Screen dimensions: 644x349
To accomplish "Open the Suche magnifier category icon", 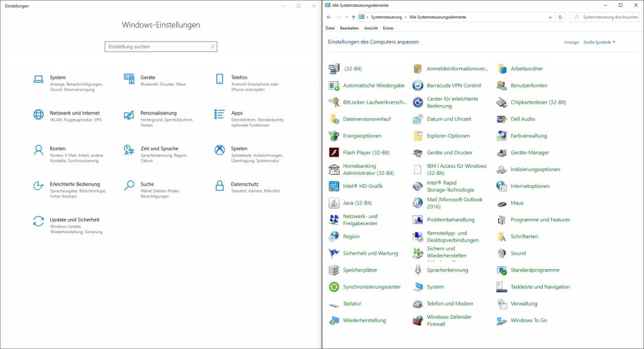I will coord(129,186).
